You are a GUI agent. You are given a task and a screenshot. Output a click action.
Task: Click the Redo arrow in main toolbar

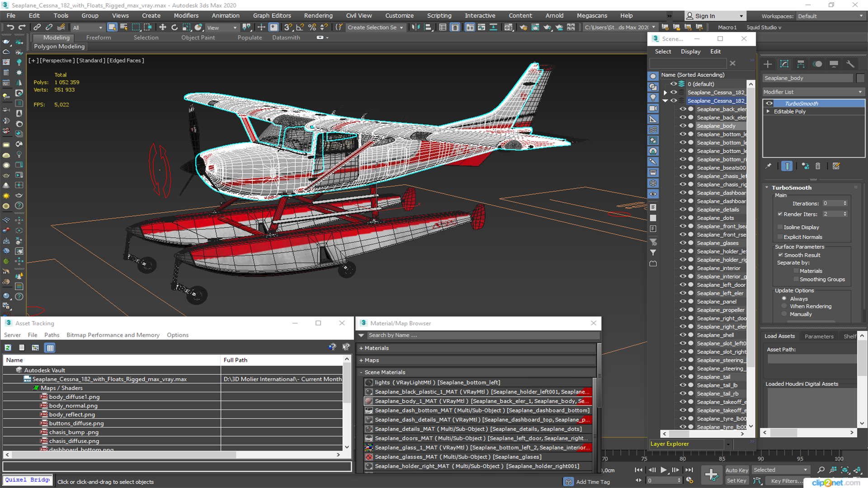(22, 27)
